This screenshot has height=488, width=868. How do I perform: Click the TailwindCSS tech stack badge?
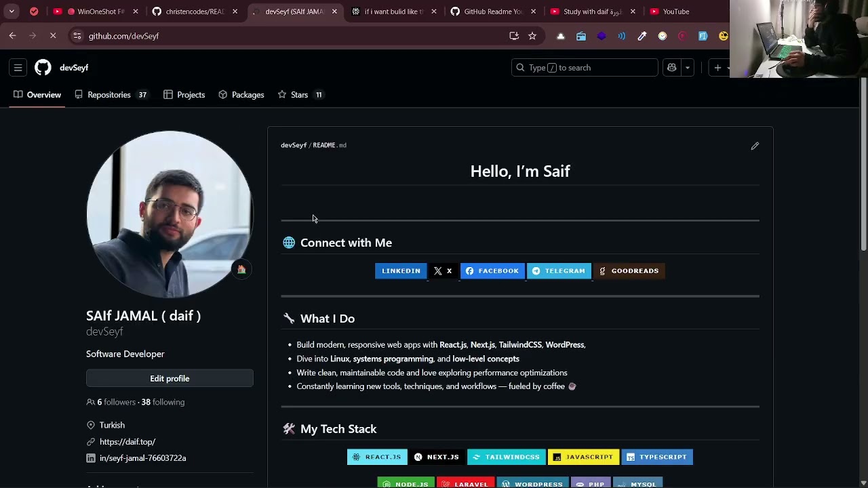507,457
